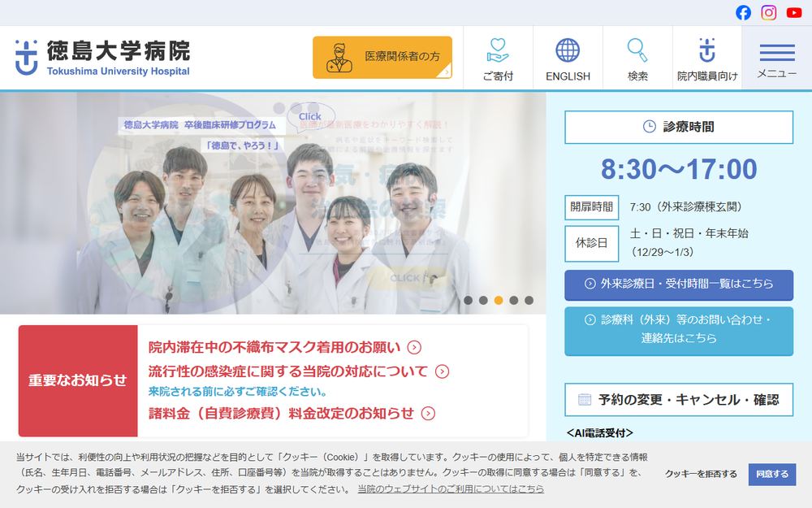Open 外来診療日・受付時間一覧はこちら button

678,284
